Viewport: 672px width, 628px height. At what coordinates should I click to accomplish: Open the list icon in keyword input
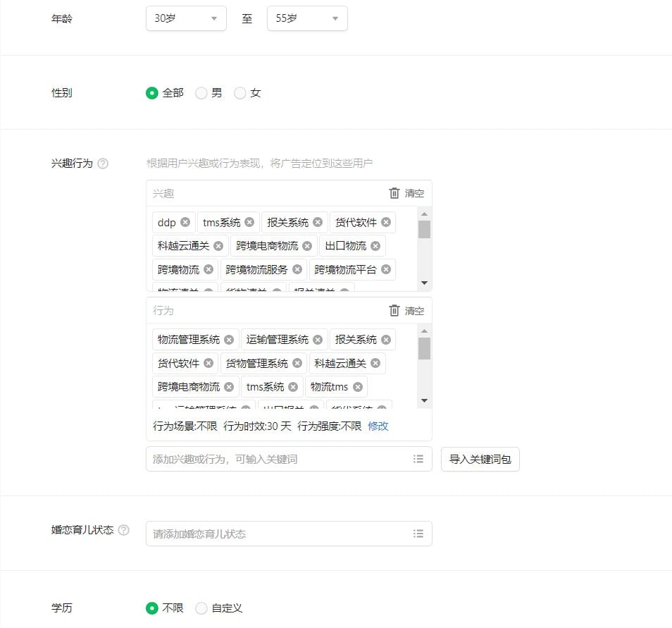(418, 459)
